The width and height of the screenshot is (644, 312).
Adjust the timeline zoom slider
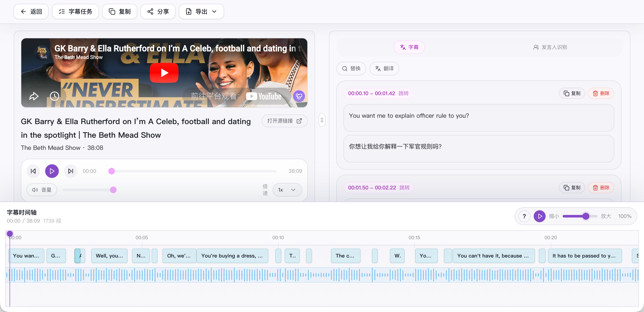click(580, 216)
